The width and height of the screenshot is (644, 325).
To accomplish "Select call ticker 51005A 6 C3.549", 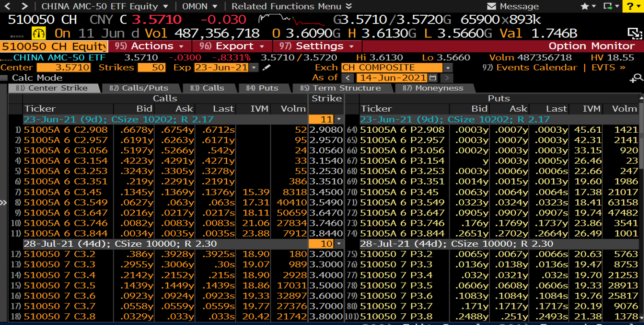I will [x=65, y=202].
